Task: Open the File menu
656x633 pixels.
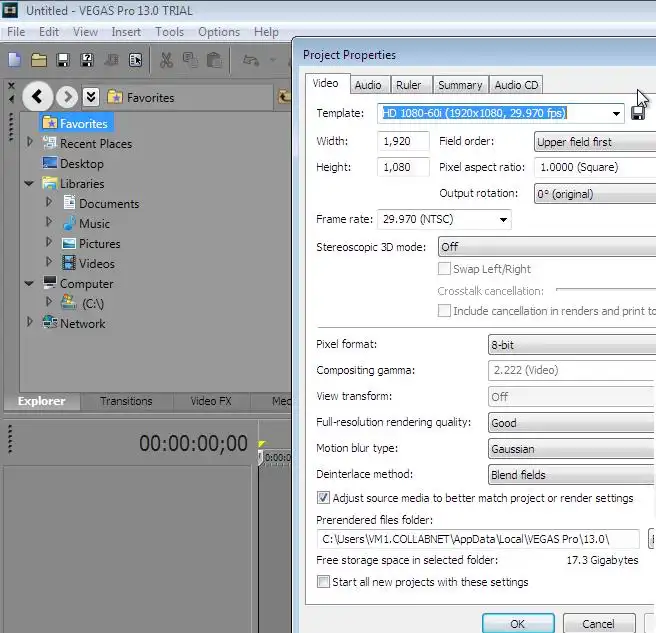Action: (x=16, y=32)
